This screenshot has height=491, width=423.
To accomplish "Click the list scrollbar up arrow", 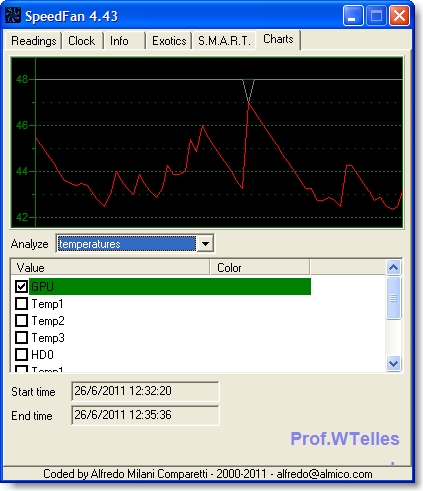I will 394,267.
